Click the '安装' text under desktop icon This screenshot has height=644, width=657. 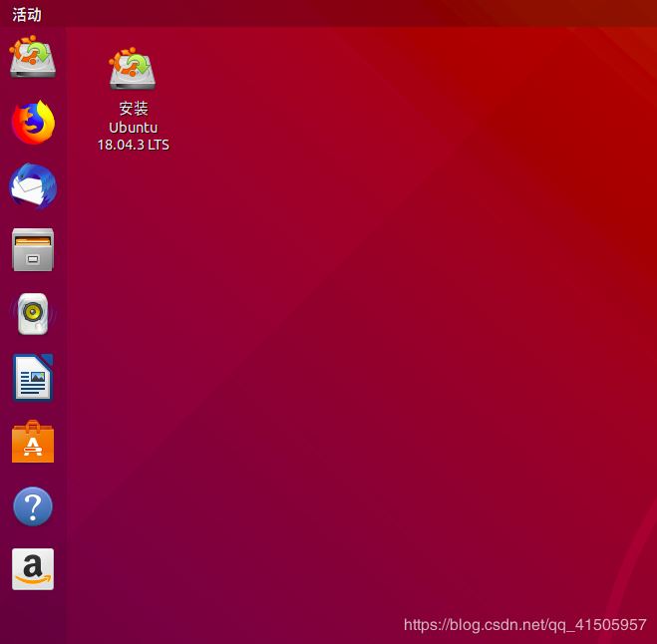(133, 109)
